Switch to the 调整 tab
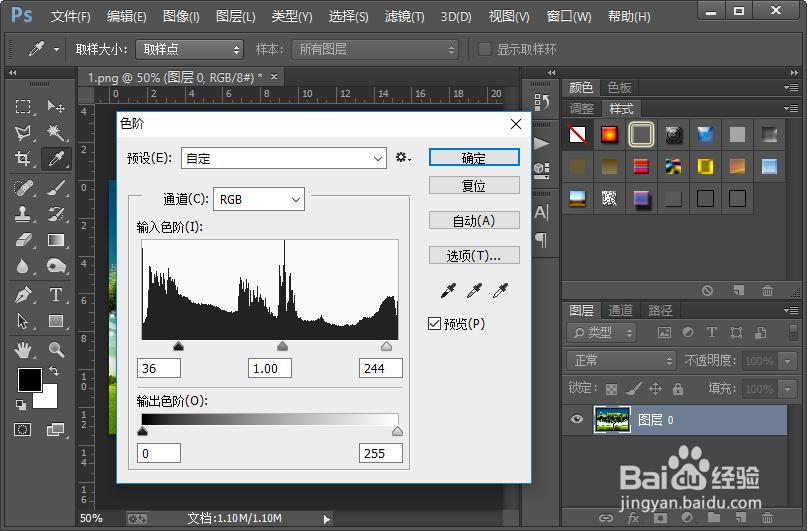Screen dimensions: 807x531 pyautogui.click(x=582, y=109)
